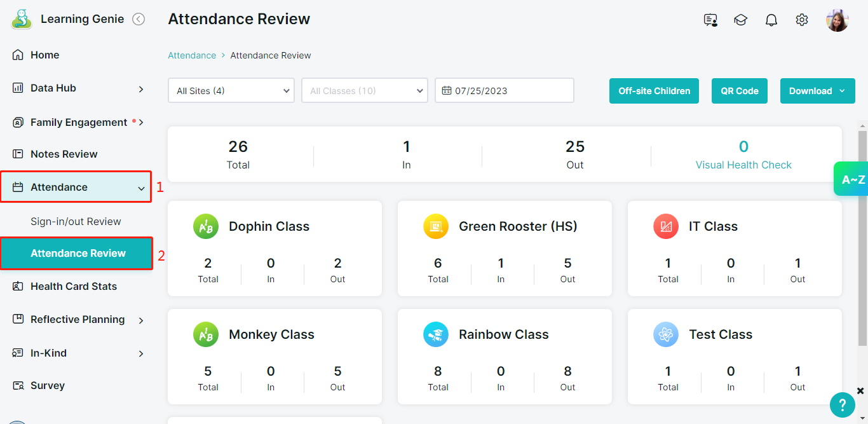This screenshot has height=424, width=868.
Task: Click the Learning Genie logo
Action: point(22,19)
